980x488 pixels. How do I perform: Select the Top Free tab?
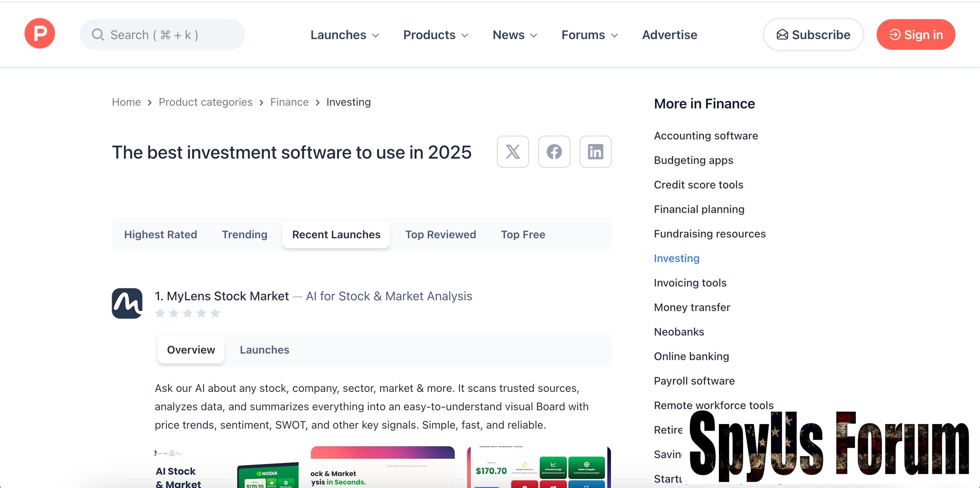point(523,234)
